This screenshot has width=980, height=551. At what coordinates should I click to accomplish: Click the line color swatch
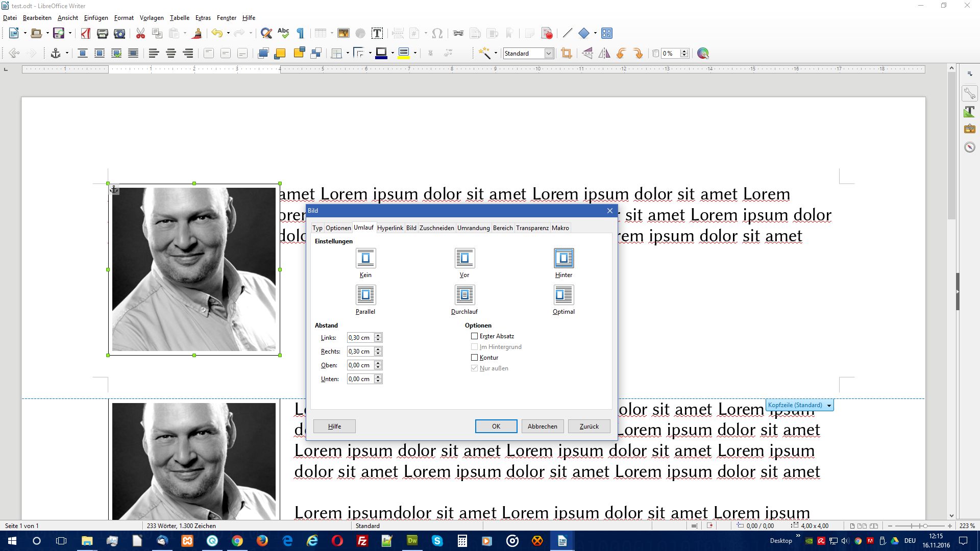(381, 53)
